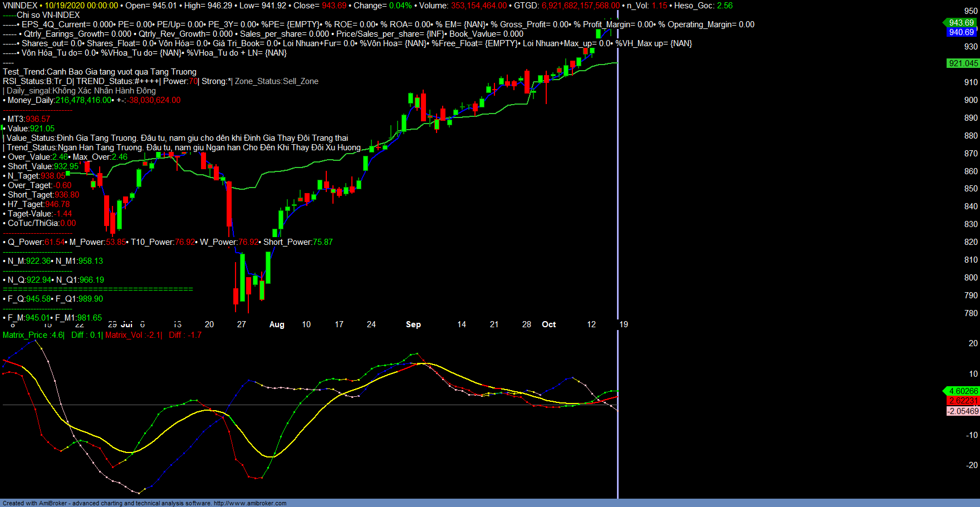
Task: Click the 19 date label beside cursor line
Action: pyautogui.click(x=624, y=324)
